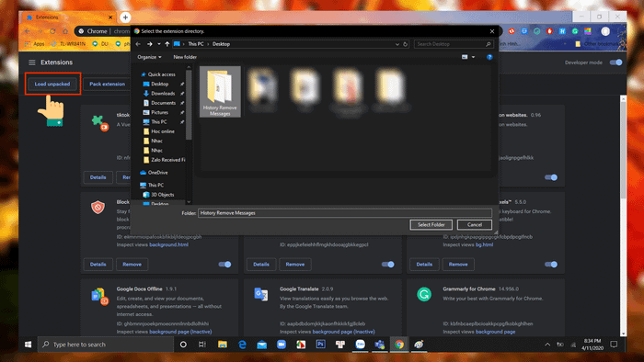The width and height of the screenshot is (644, 362).
Task: Open bg.html inspect view link
Action: (484, 244)
